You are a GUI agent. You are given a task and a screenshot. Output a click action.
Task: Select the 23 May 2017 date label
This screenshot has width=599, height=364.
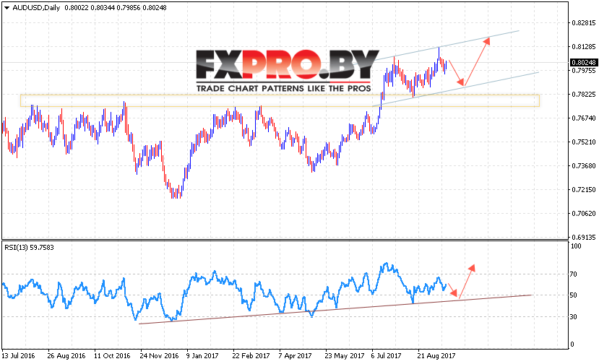345,355
